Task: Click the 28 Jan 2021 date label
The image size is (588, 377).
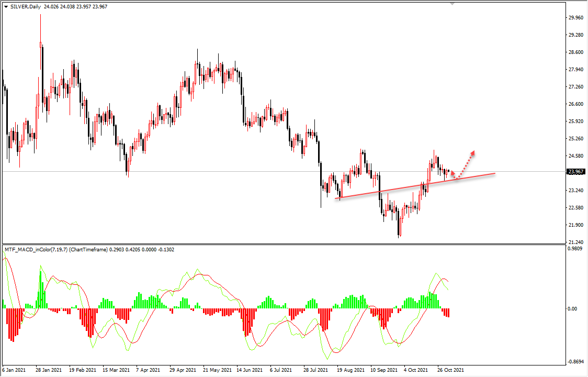Action: point(49,370)
